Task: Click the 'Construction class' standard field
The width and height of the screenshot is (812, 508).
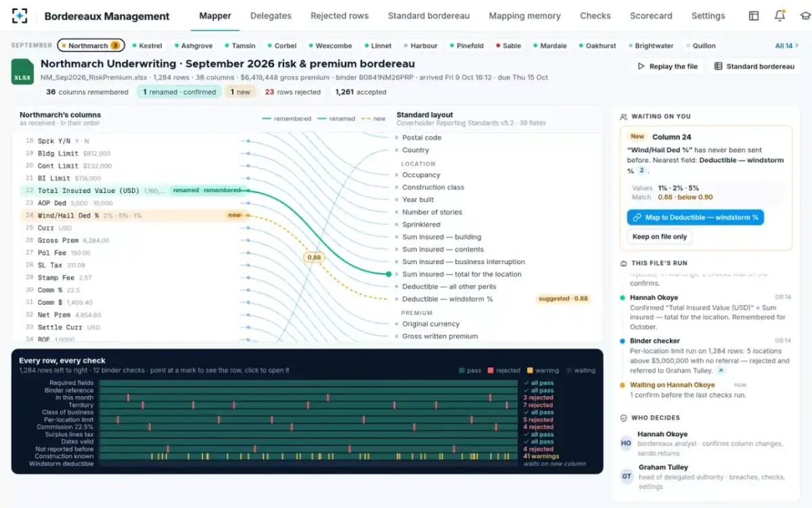Action: [x=433, y=187]
